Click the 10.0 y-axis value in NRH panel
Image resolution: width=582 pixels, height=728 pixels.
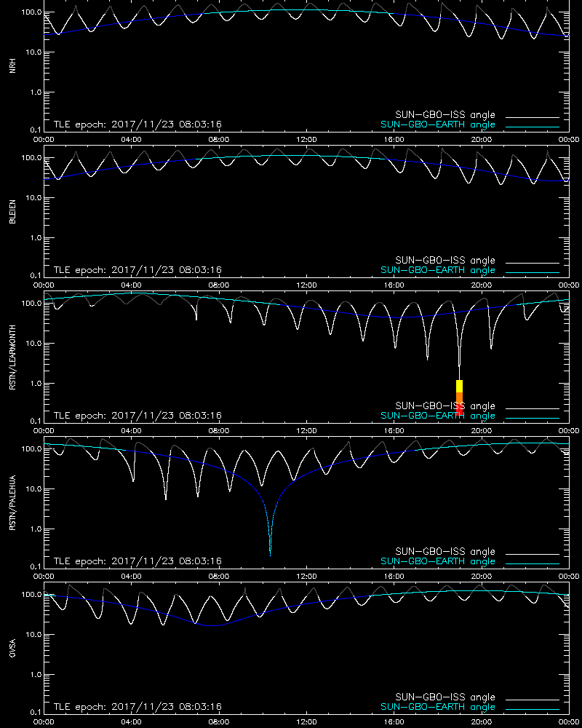point(33,52)
